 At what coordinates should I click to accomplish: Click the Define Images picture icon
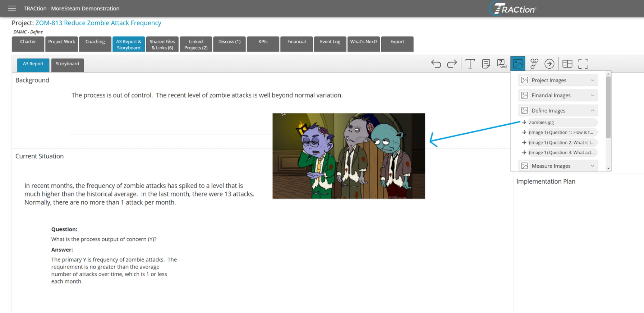(x=525, y=110)
